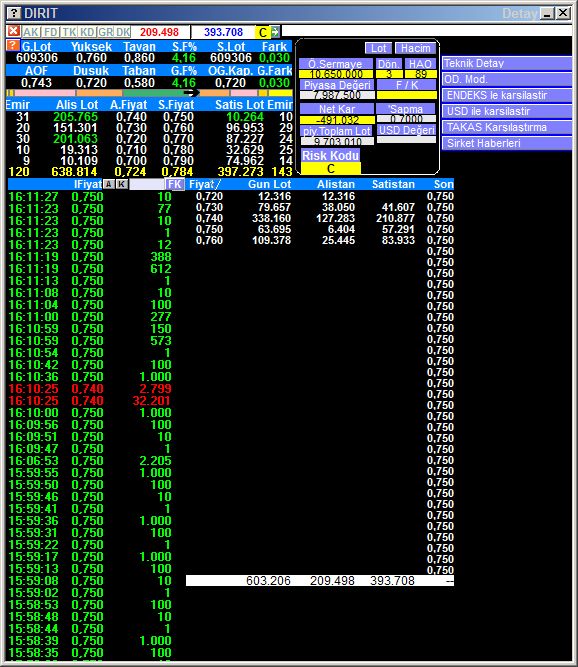The width and height of the screenshot is (578, 667).
Task: Click the DK toolbar button
Action: point(123,32)
